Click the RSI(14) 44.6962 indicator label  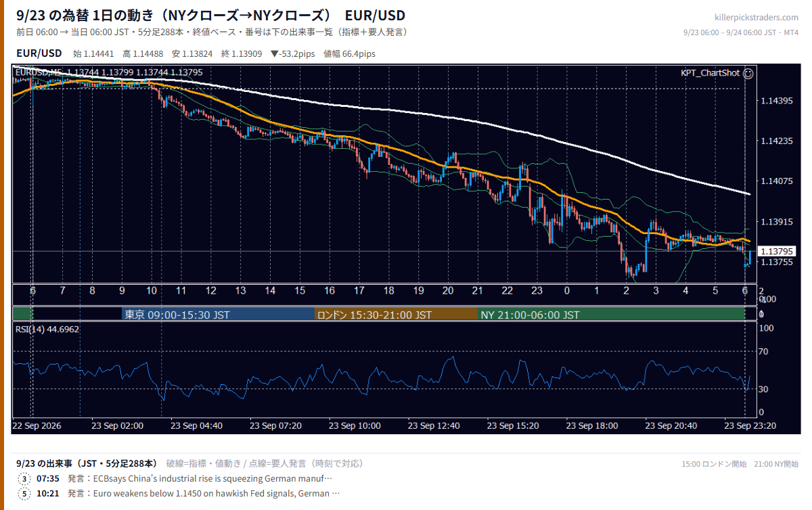coord(47,329)
